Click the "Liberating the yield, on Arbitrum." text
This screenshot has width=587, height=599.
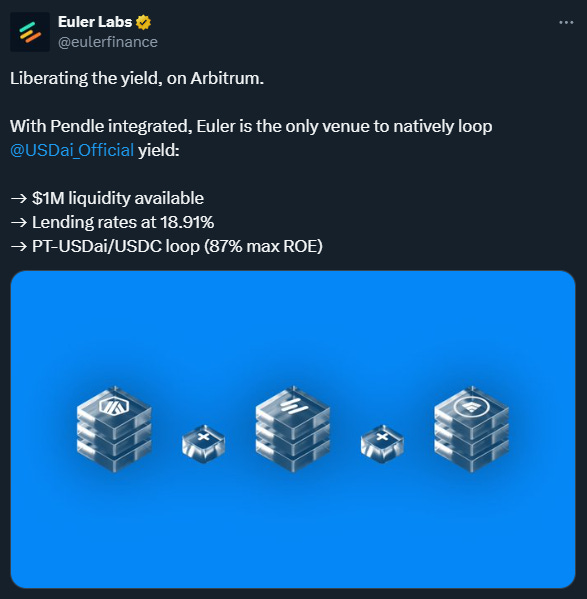click(137, 78)
